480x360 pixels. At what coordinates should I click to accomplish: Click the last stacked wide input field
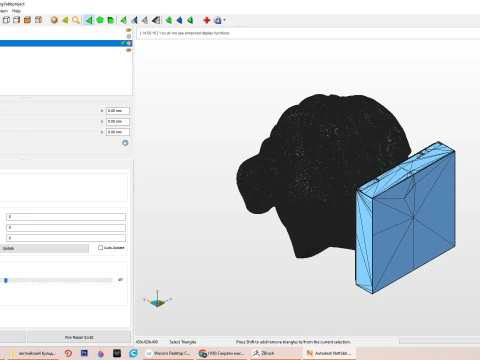click(66, 238)
